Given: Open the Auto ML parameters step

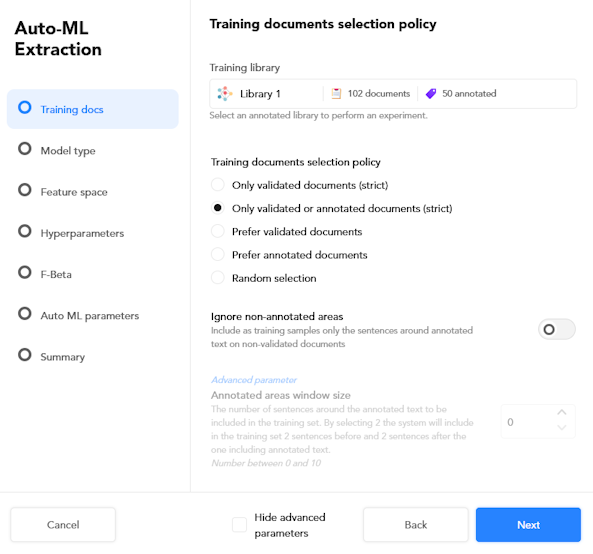Looking at the screenshot, I should coord(90,316).
